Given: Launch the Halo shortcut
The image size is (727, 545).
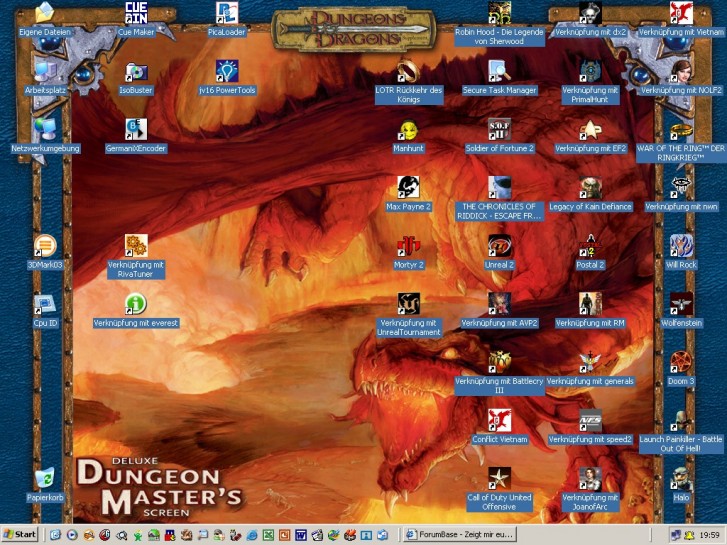Looking at the screenshot, I should click(x=681, y=479).
